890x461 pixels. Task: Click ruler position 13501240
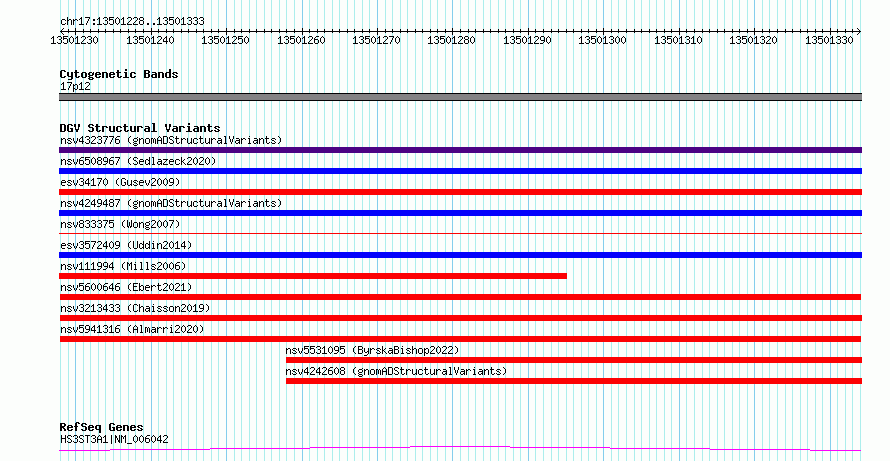pos(150,40)
